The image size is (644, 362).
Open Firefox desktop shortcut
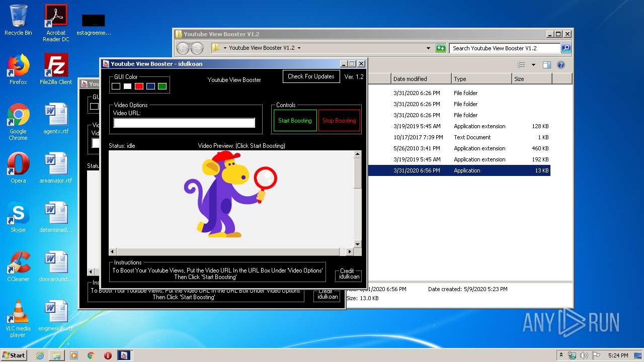click(x=18, y=69)
